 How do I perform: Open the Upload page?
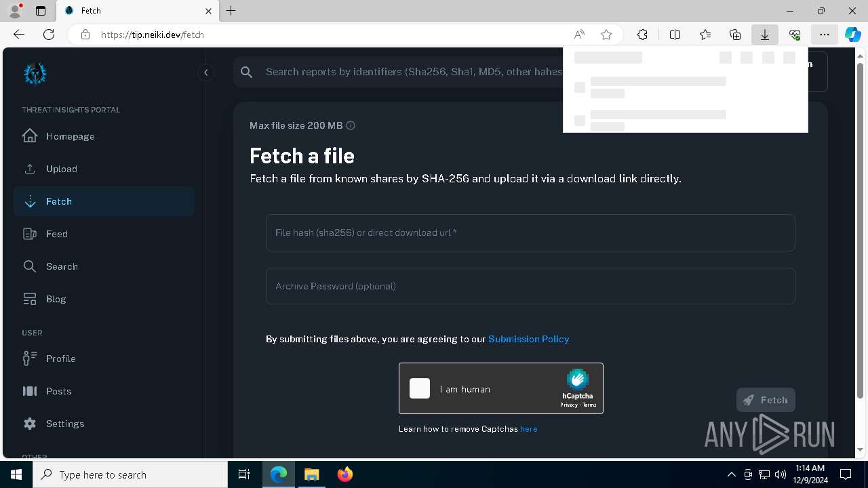click(x=104, y=169)
